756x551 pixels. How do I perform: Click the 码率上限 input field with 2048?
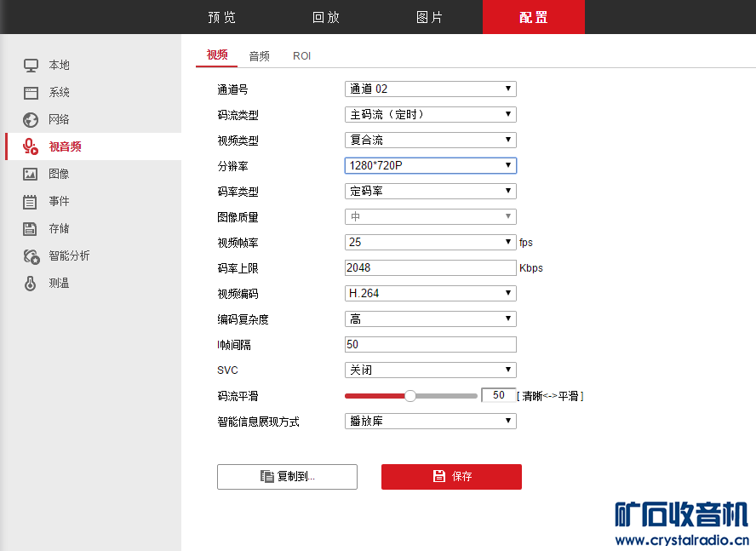coord(431,267)
